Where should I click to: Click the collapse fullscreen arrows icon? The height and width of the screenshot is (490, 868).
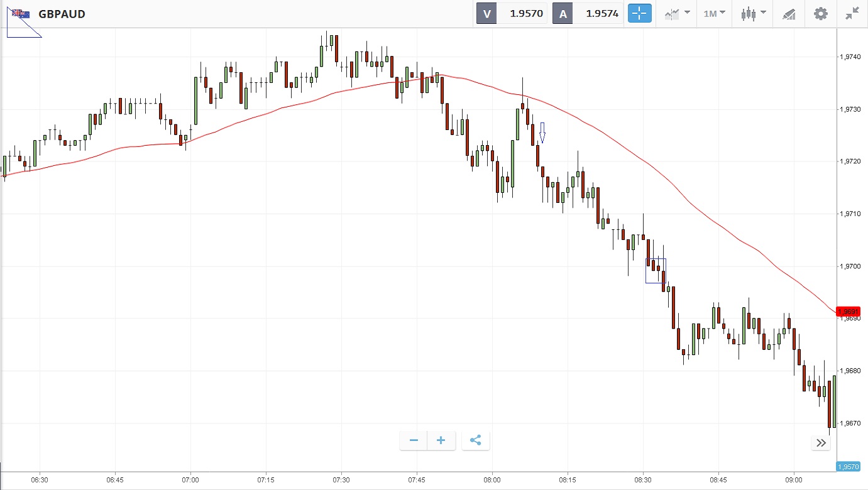(852, 13)
